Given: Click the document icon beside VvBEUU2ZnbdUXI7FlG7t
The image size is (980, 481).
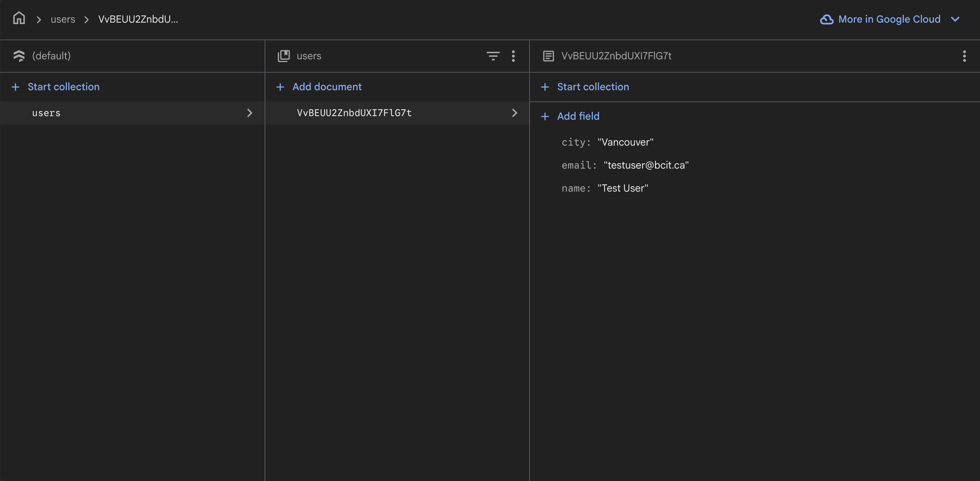Looking at the screenshot, I should coord(548,56).
